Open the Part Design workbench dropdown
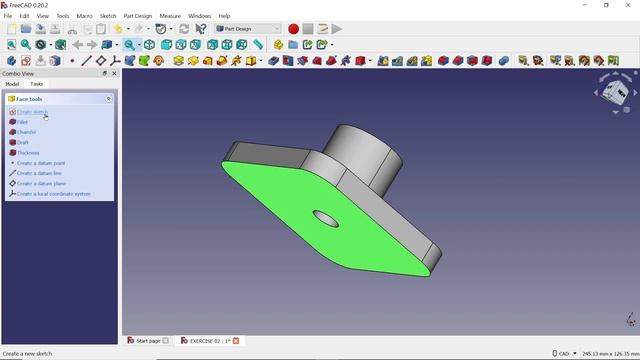Image resolution: width=640 pixels, height=360 pixels. pos(247,29)
